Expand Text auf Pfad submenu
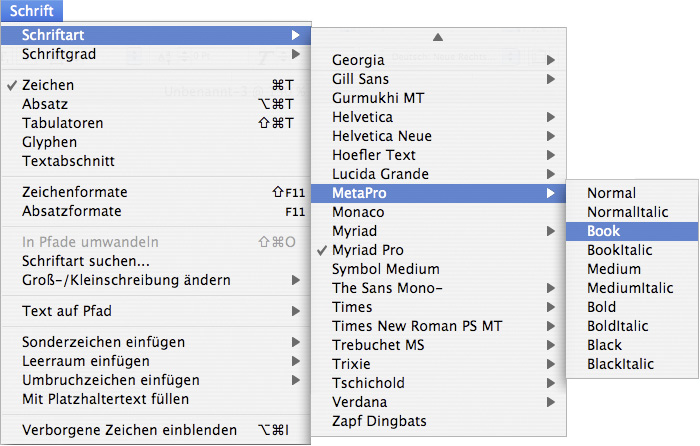Image resolution: width=700 pixels, height=446 pixels. 156,311
